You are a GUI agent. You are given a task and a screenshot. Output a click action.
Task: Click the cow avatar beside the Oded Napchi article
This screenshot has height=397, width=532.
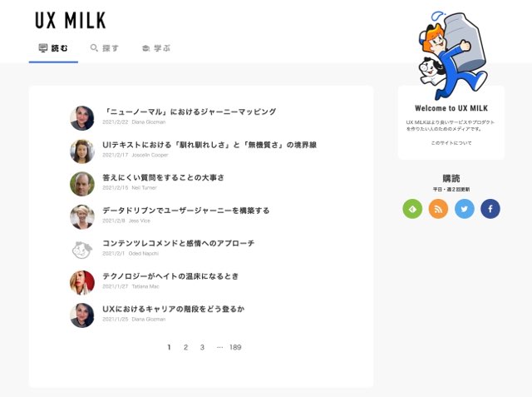tap(82, 250)
